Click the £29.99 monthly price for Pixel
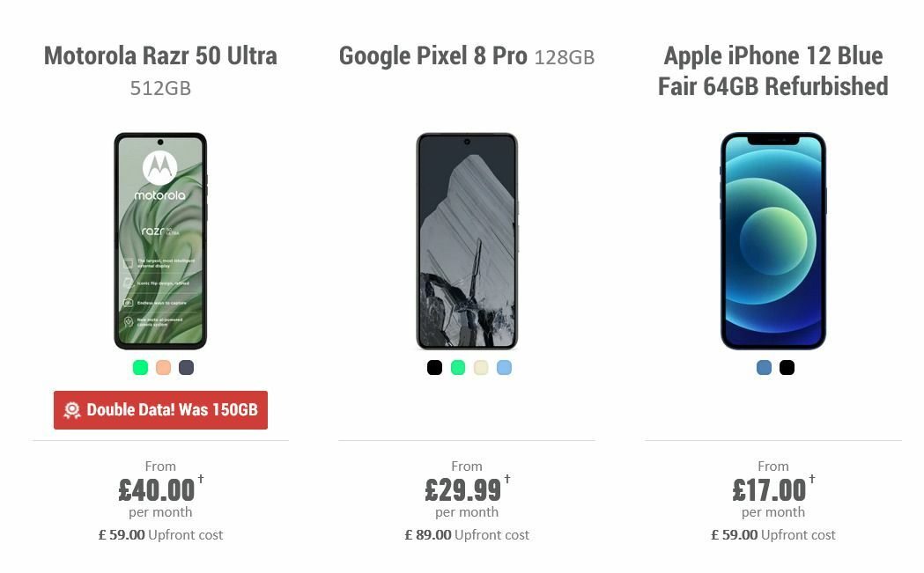Viewport: 924px width, 573px height. (x=464, y=490)
